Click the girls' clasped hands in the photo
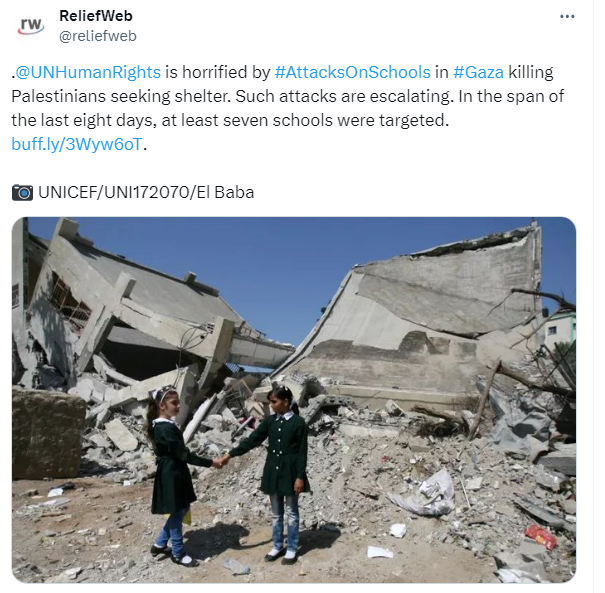Screen dimensions: 605x593 coord(221,461)
